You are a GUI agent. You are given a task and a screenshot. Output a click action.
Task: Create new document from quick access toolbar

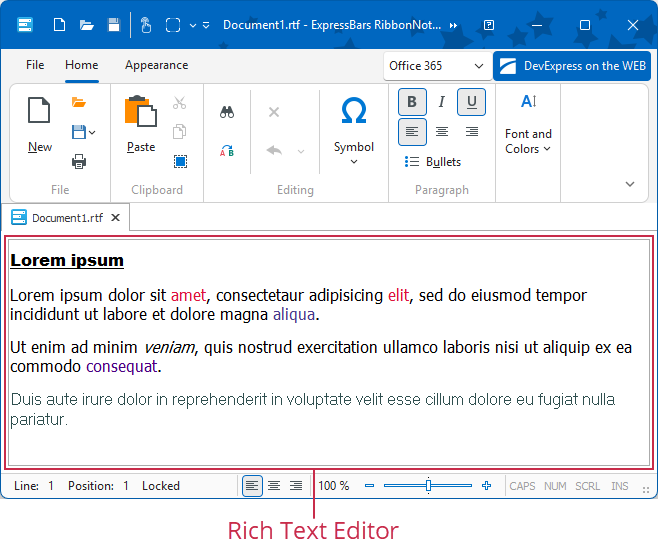tap(59, 25)
